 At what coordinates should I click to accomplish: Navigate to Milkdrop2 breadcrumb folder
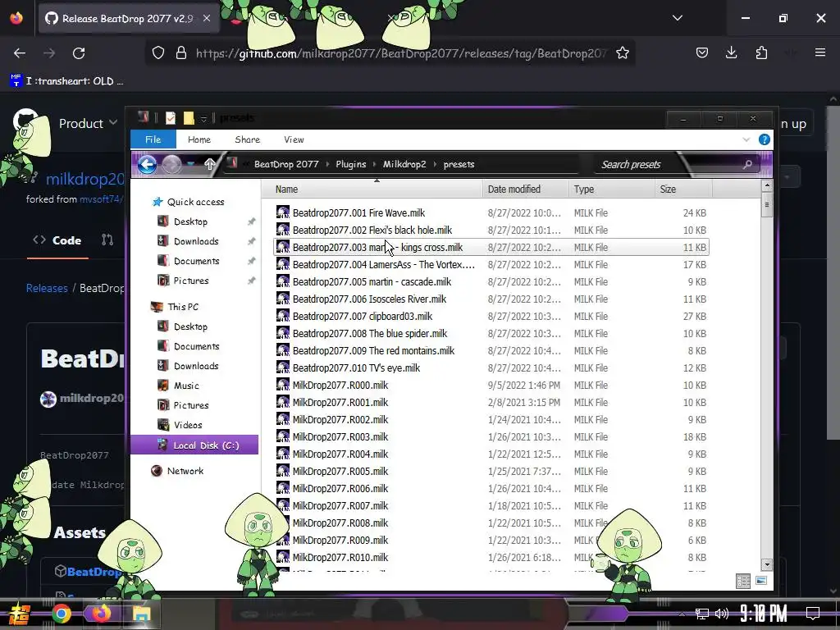coord(404,164)
